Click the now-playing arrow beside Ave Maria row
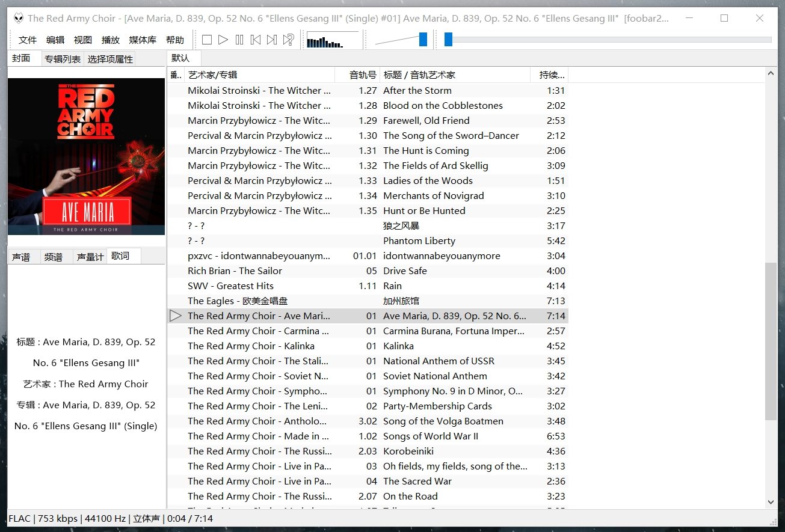 176,316
